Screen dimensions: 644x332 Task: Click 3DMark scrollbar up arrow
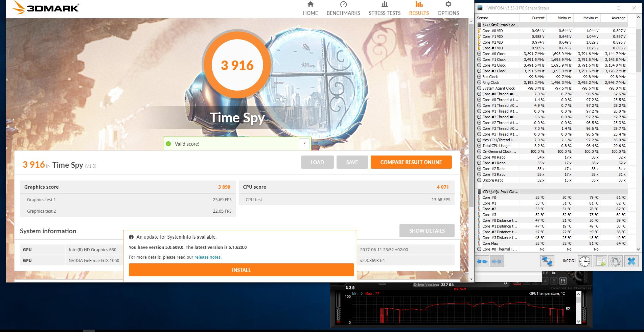[x=471, y=22]
